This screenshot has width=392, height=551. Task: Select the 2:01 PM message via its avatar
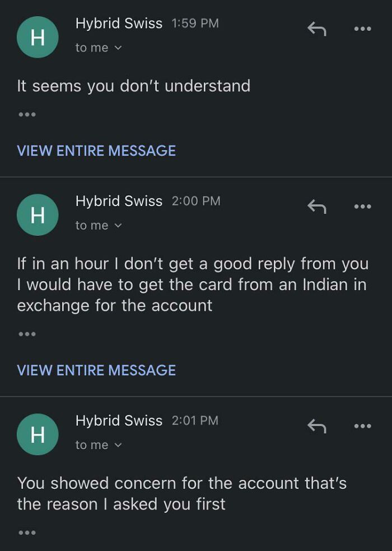(x=38, y=434)
